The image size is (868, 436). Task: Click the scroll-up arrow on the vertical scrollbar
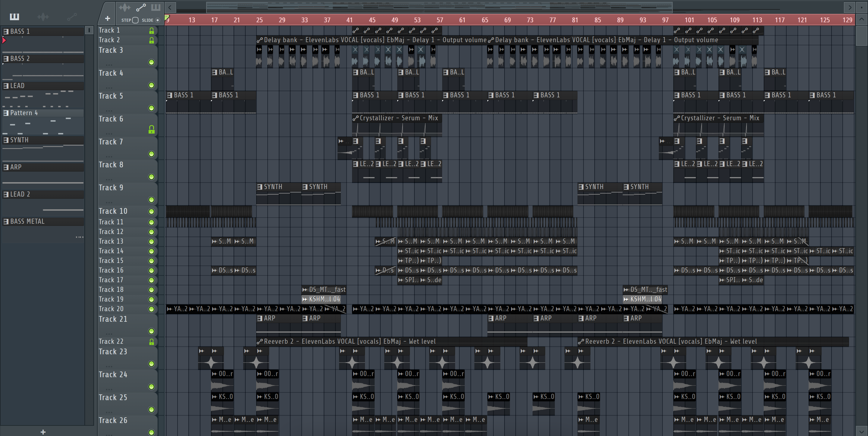coord(861,20)
